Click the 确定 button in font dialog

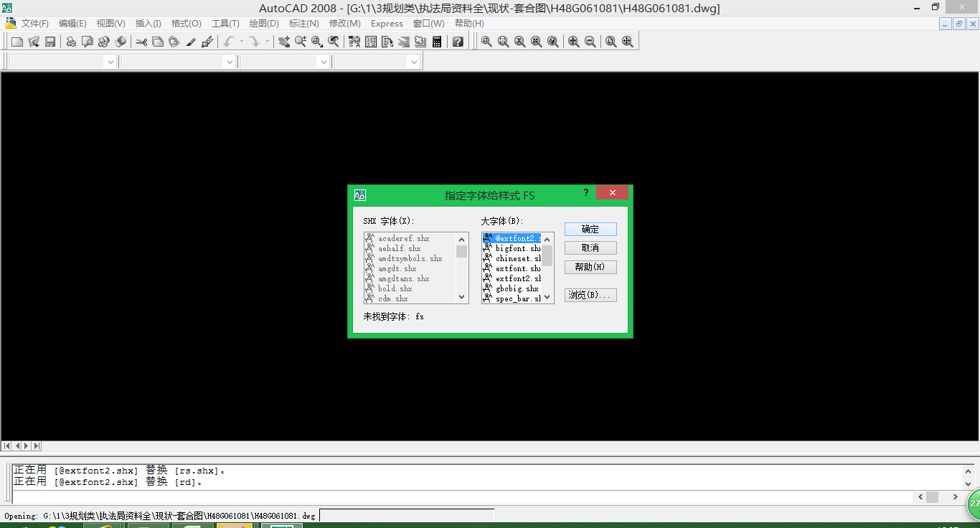click(590, 230)
